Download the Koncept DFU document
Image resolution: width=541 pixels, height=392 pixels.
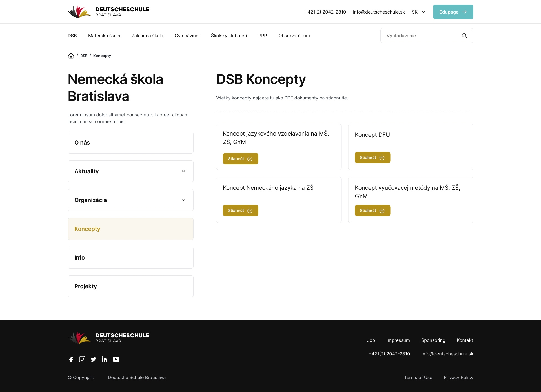click(x=373, y=158)
